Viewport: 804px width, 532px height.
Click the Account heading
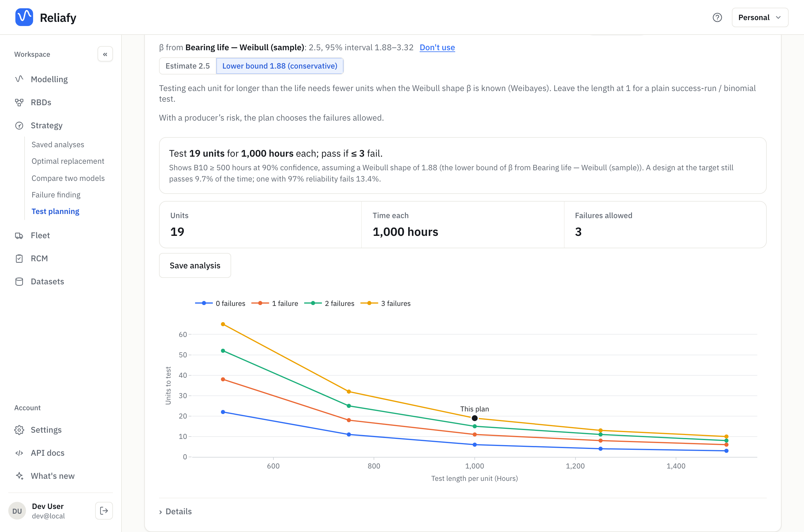coord(27,408)
